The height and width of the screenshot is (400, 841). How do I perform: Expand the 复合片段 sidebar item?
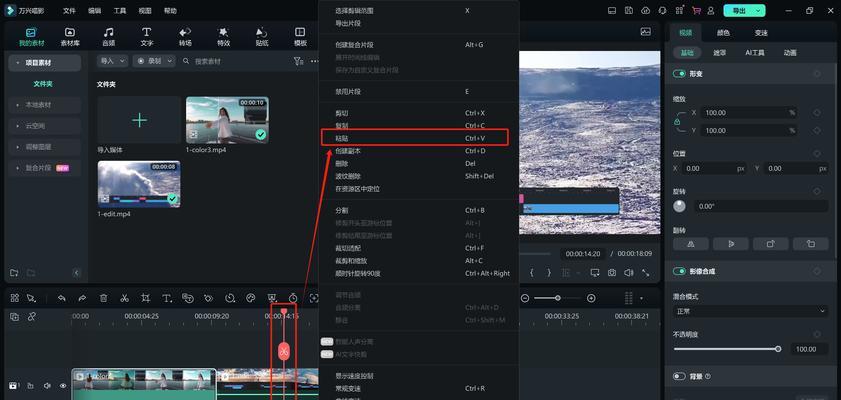point(45,168)
